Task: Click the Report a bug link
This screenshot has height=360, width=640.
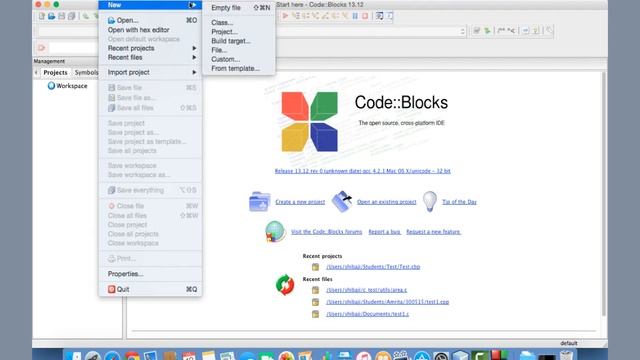Action: (x=384, y=232)
